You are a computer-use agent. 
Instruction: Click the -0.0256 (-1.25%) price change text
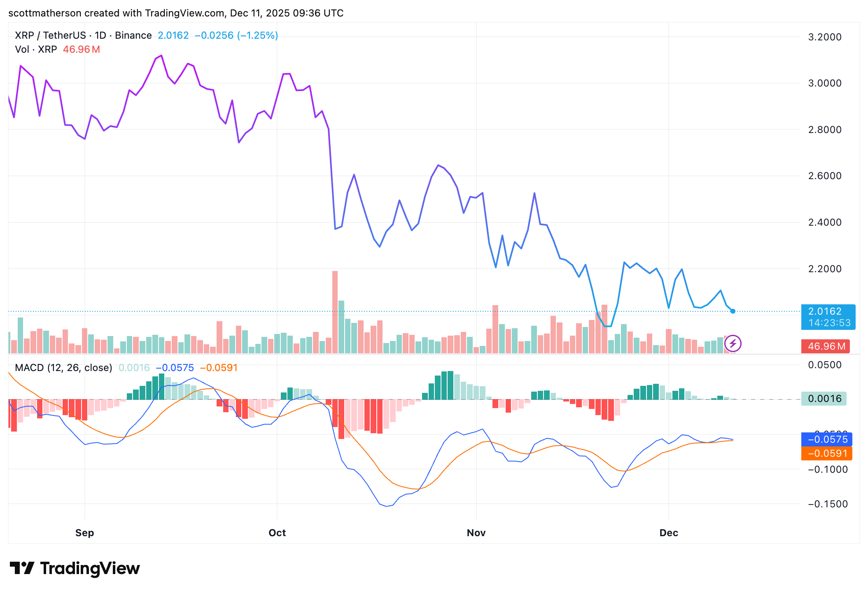[x=236, y=35]
